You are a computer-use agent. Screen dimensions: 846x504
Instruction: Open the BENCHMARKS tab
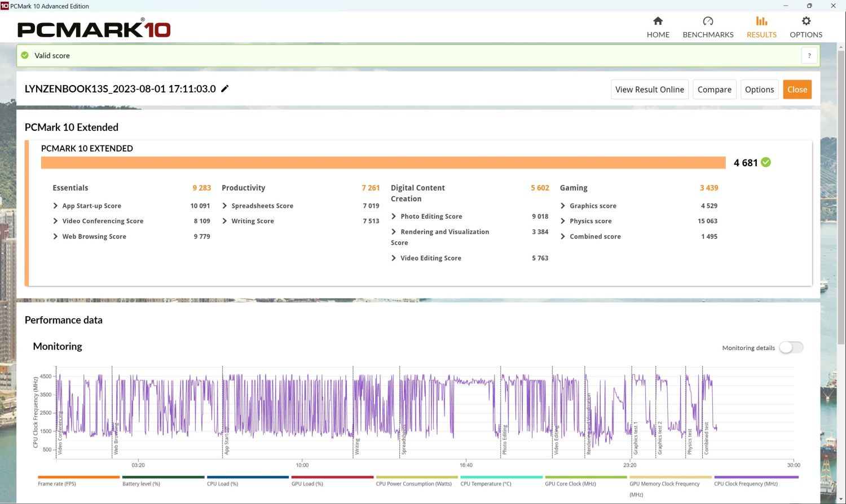tap(708, 27)
